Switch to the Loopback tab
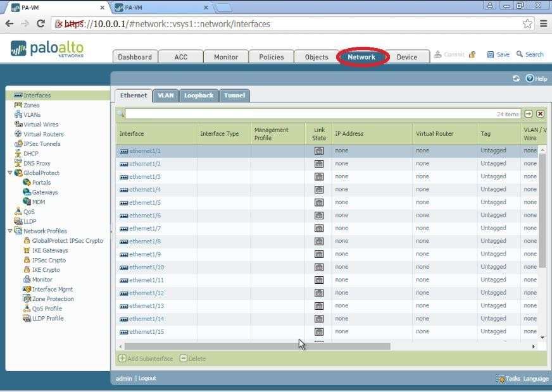The image size is (552, 392). 199,95
